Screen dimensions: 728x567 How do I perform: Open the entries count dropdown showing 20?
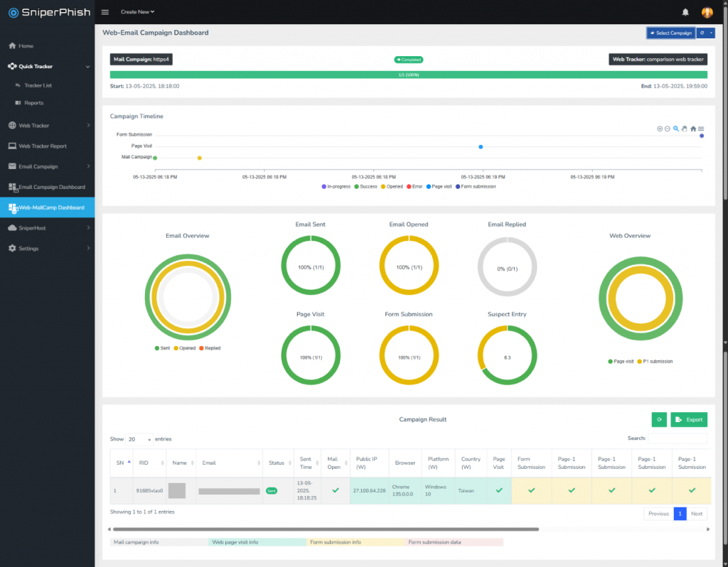tap(139, 439)
